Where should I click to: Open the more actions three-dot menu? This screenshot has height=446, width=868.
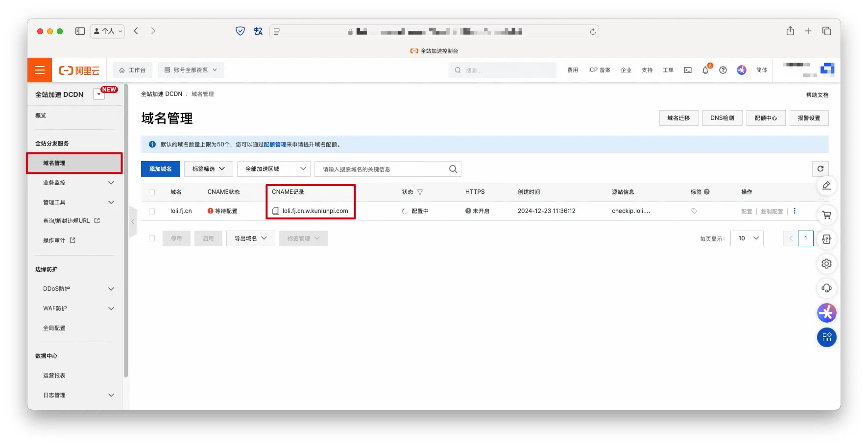point(795,211)
